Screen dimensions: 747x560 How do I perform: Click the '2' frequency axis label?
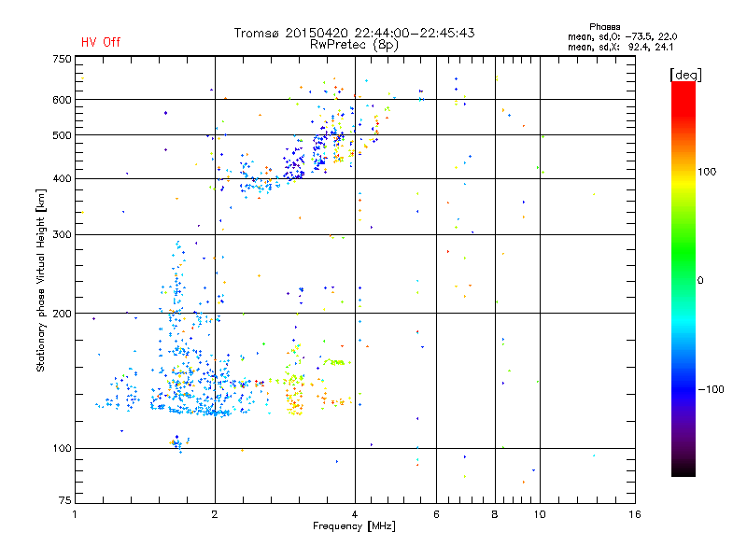pos(215,514)
